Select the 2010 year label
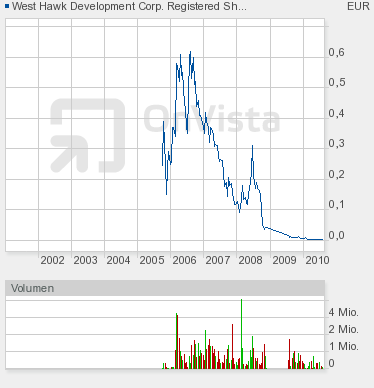Image resolution: width=374 pixels, height=388 pixels. pyautogui.click(x=317, y=260)
